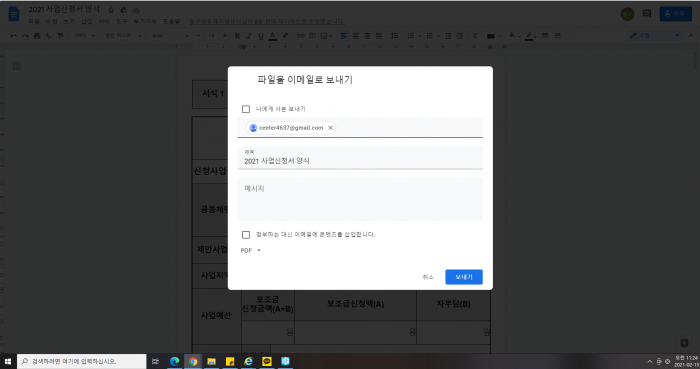
Task: Open the 서식 menu
Action: click(x=104, y=21)
